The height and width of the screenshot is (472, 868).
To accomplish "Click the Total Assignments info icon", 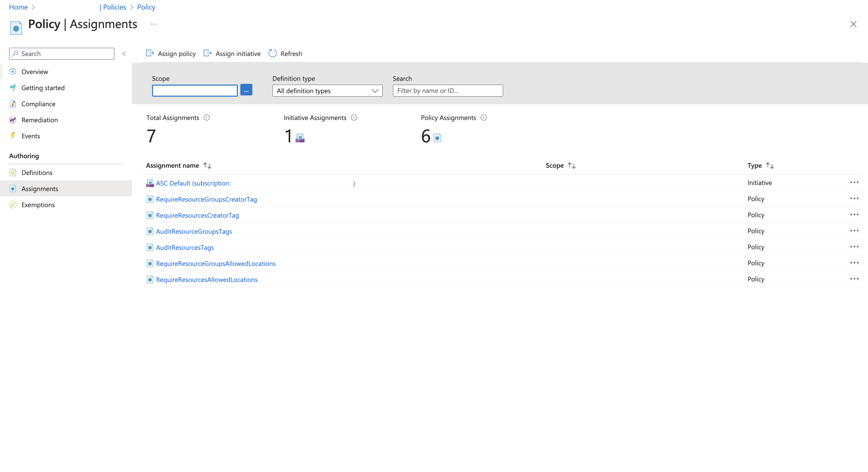I will tap(207, 118).
